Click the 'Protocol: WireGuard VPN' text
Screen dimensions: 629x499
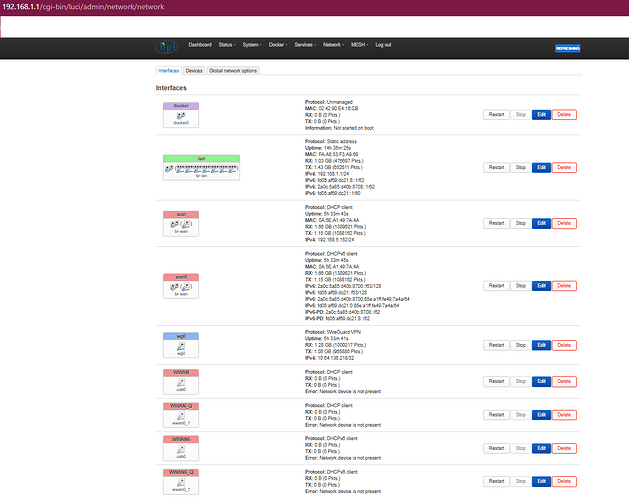click(x=331, y=332)
